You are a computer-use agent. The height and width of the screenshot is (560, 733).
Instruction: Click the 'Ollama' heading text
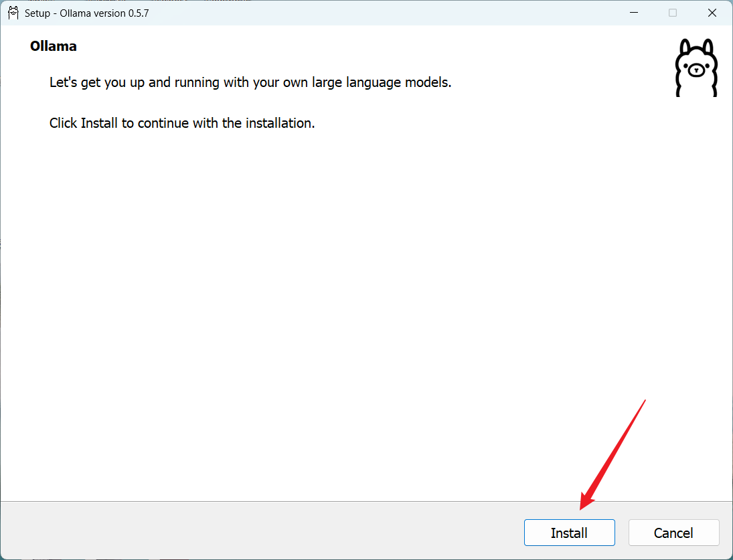pyautogui.click(x=54, y=45)
